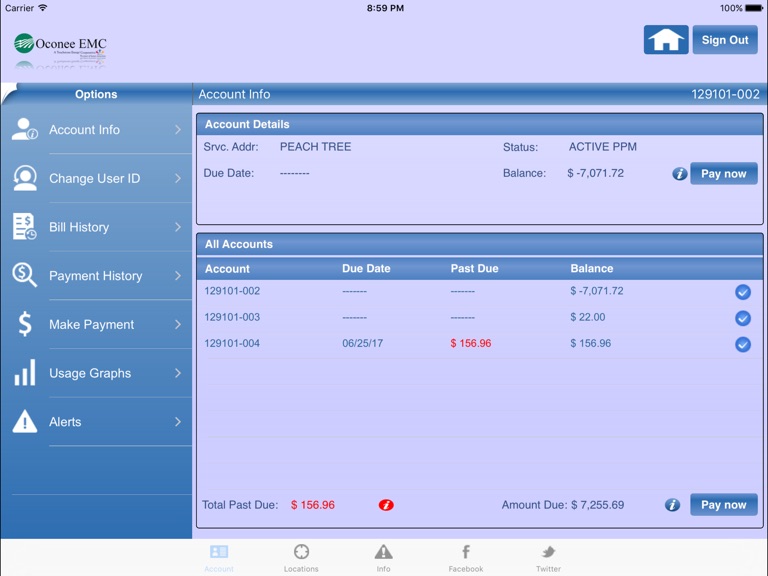Click the Change User ID headset icon
Image resolution: width=768 pixels, height=576 pixels.
point(24,178)
